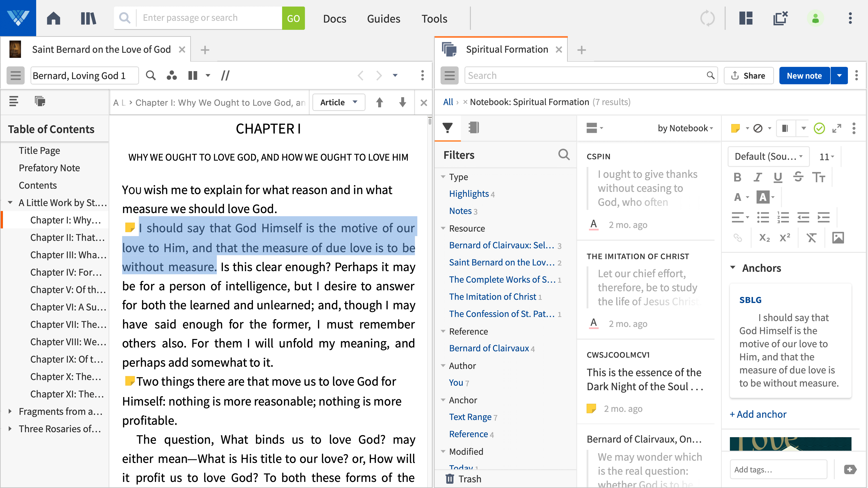This screenshot has width=868, height=488.
Task: Clear formatting in the note editor
Action: [x=811, y=238]
